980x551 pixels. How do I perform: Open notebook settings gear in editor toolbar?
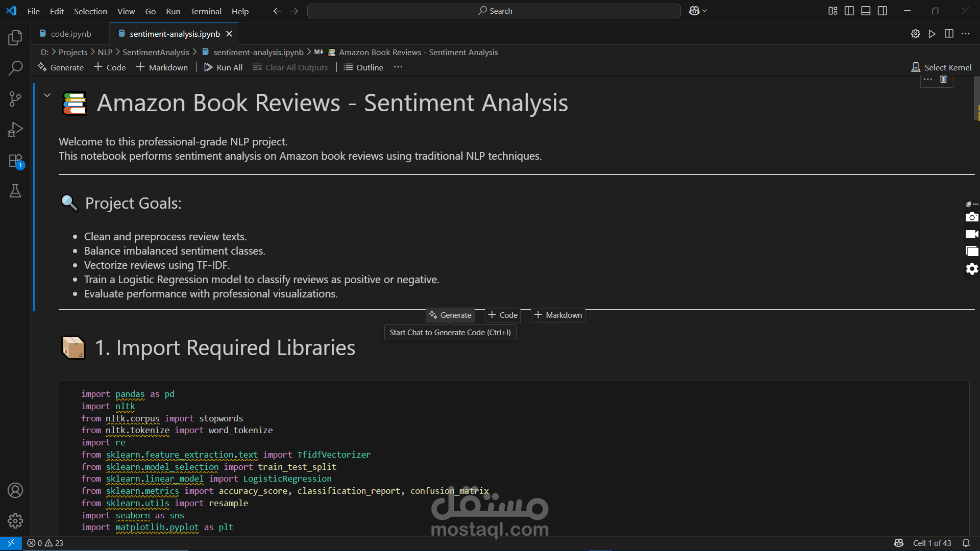(915, 34)
